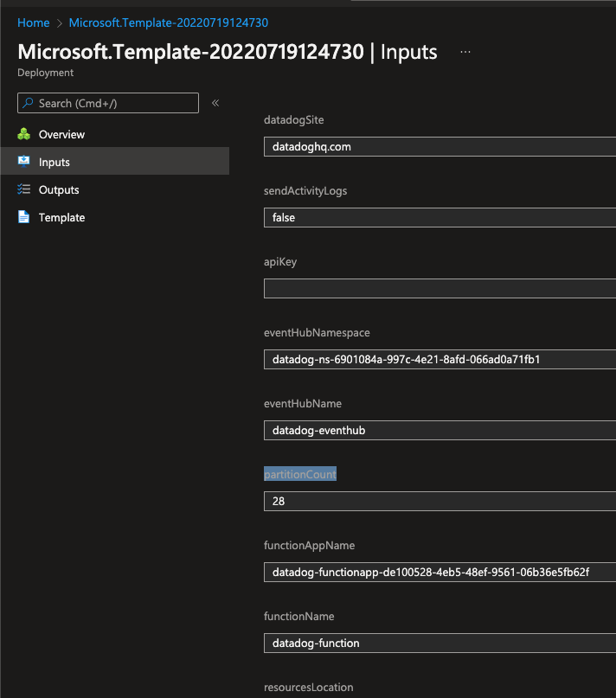This screenshot has height=698, width=616.
Task: Open Microsoft.Template-20220719124730 breadcrumb link
Action: (169, 22)
